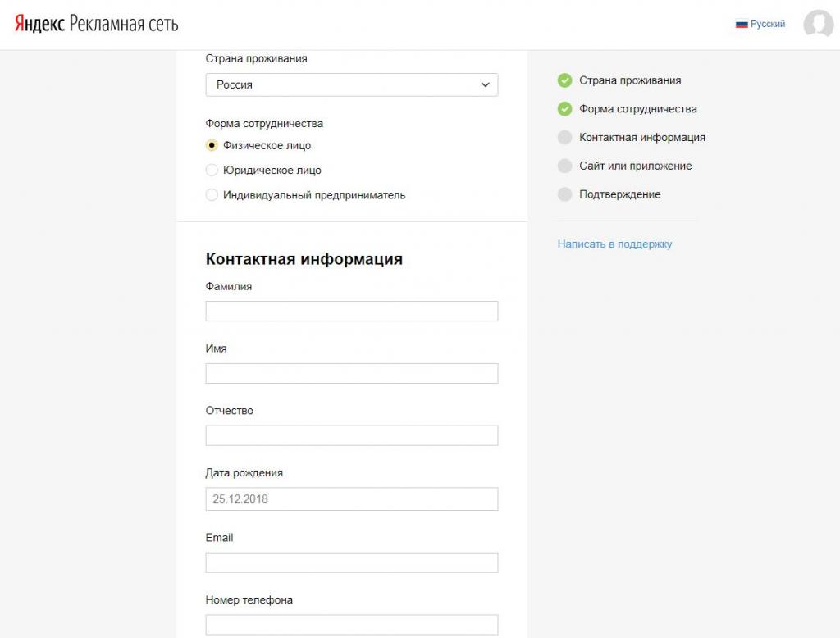840x638 pixels.
Task: Open the user profile avatar
Action: click(x=818, y=25)
